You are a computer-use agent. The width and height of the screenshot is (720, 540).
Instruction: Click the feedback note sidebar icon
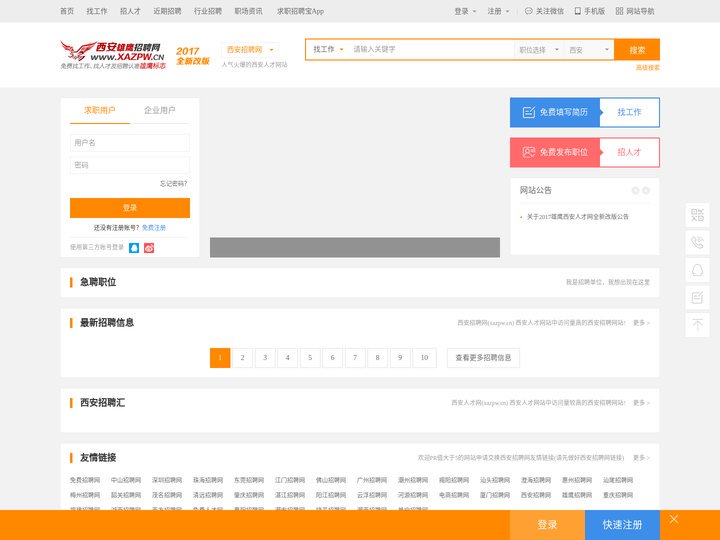click(x=697, y=298)
